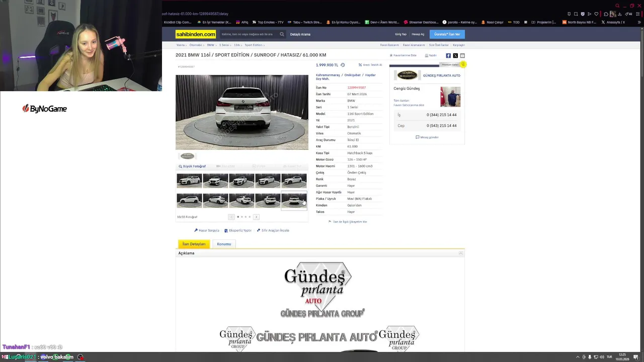
Task: Click Kahramanmaraş location link
Action: click(x=328, y=75)
